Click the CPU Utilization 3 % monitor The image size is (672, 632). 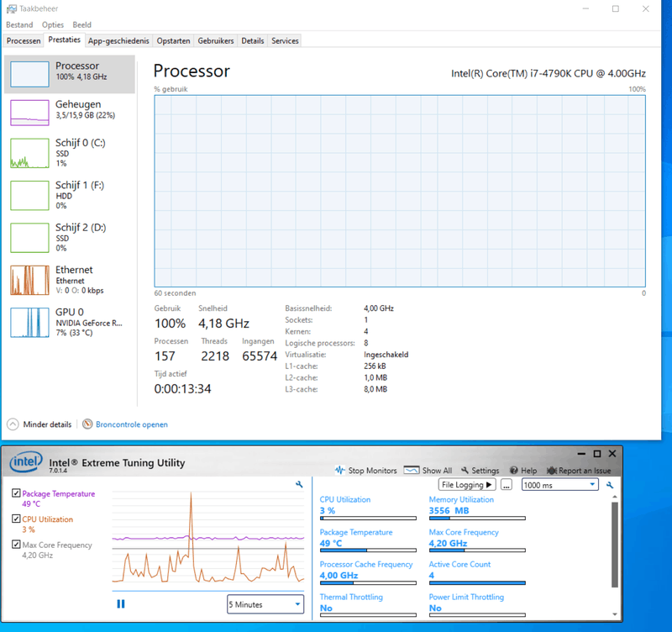tap(368, 508)
